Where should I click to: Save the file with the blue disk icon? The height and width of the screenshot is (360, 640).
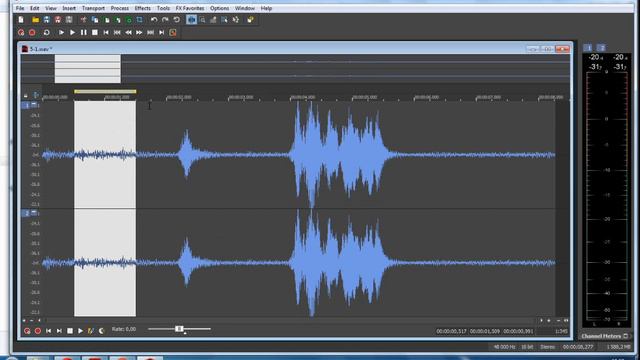47,20
